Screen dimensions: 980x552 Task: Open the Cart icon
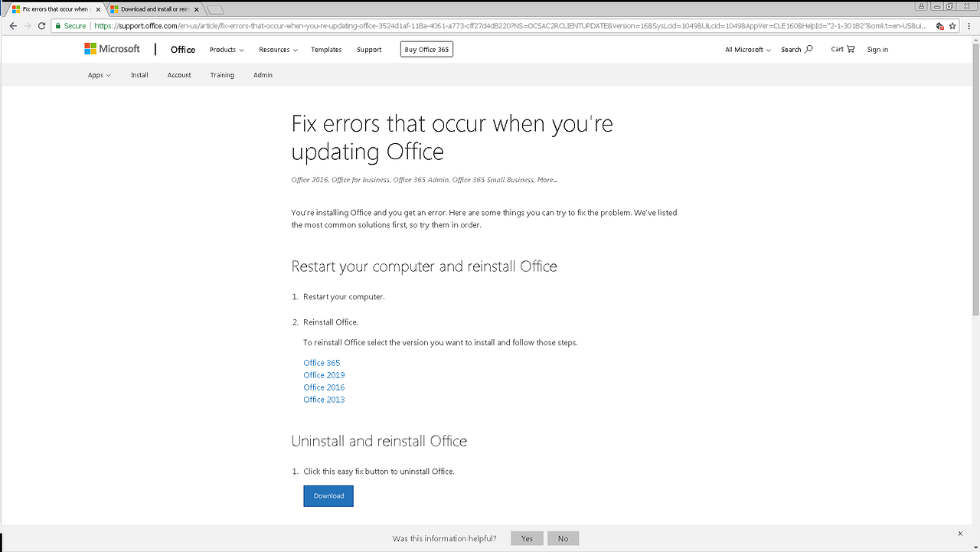pos(850,48)
